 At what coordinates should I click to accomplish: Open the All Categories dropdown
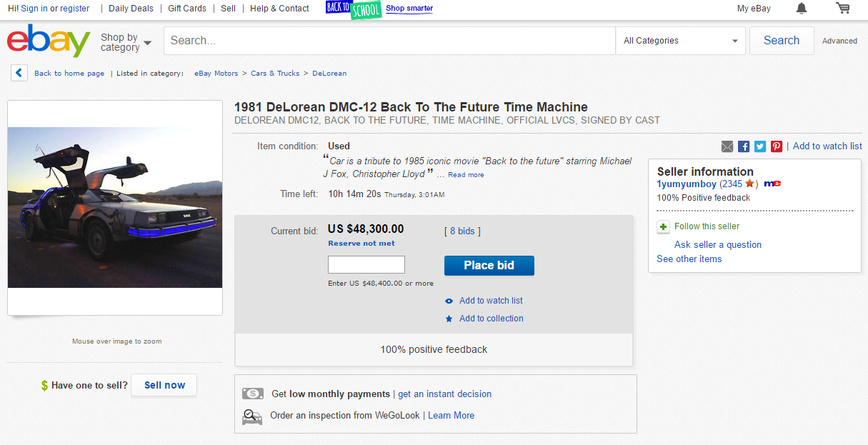tap(680, 41)
